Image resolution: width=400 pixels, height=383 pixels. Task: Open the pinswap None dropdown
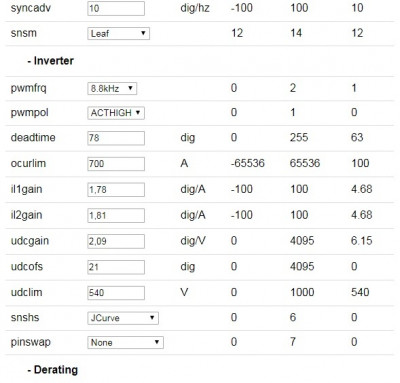pyautogui.click(x=125, y=342)
